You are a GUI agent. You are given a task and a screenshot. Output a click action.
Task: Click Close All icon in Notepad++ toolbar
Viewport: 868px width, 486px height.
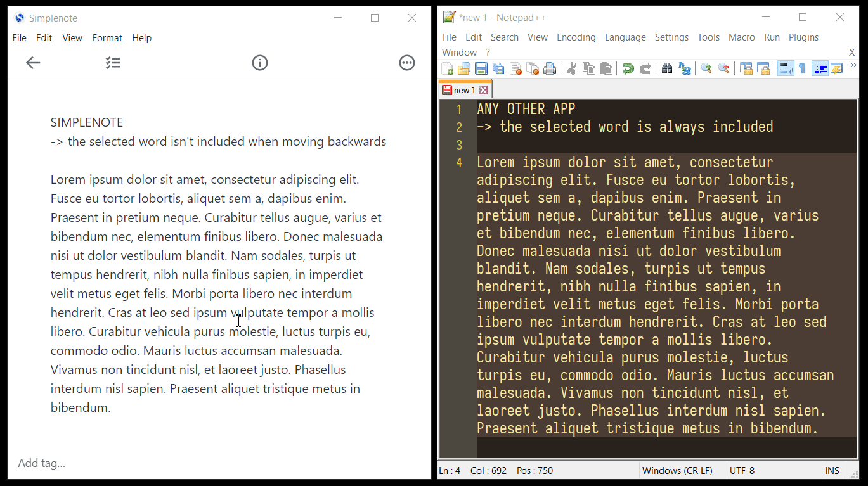tap(533, 68)
